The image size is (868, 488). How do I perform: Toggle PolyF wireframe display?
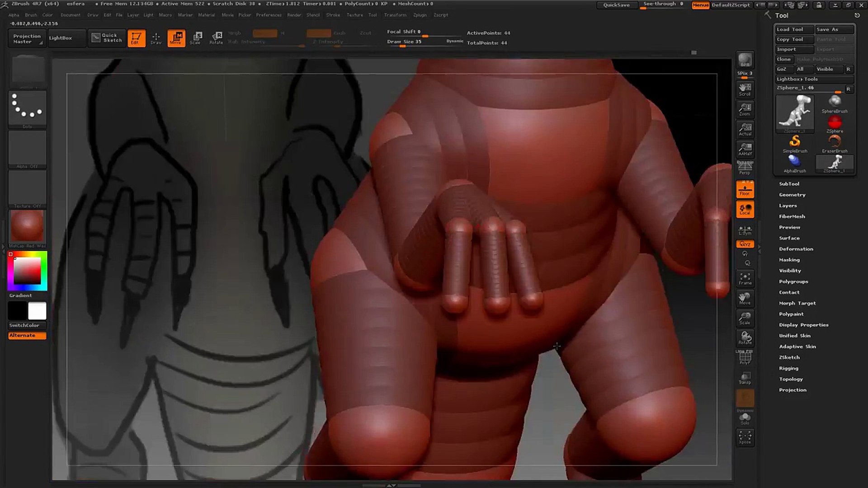click(x=745, y=358)
